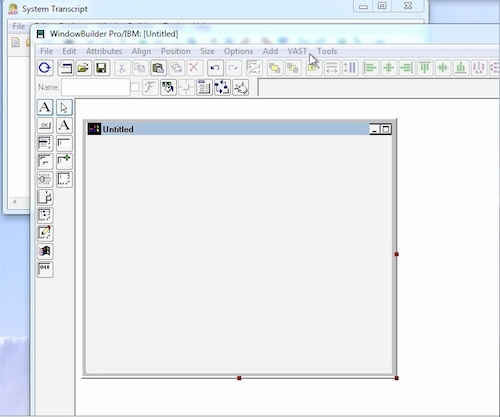Viewport: 500px width, 417px height.
Task: Select the OK button widget palette icon
Action: [45, 126]
